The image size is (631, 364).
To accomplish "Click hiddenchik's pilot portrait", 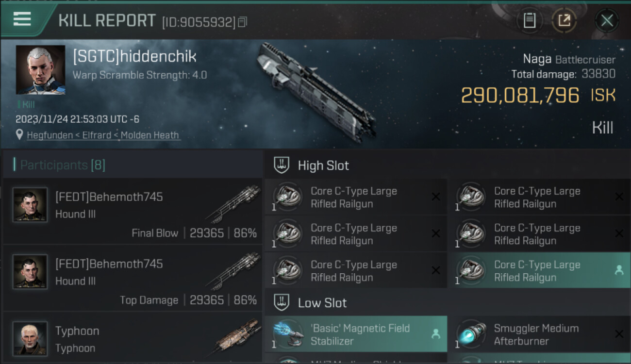I will pos(40,70).
